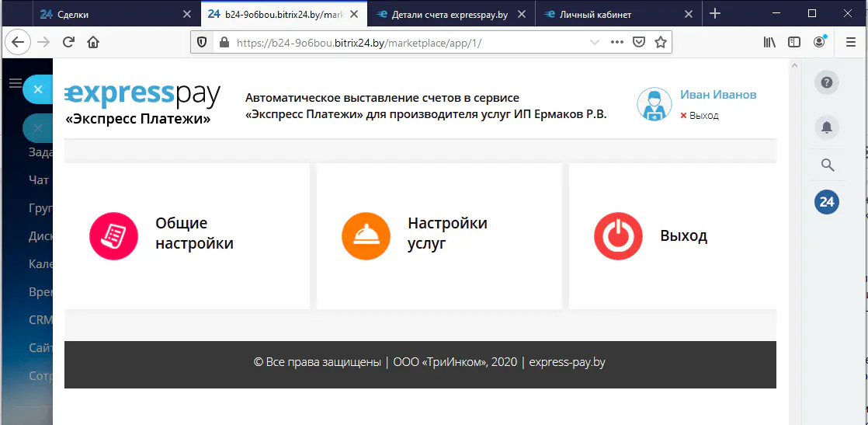Switch to the Личный кабинет tab
This screenshot has width=868, height=425.
(618, 15)
